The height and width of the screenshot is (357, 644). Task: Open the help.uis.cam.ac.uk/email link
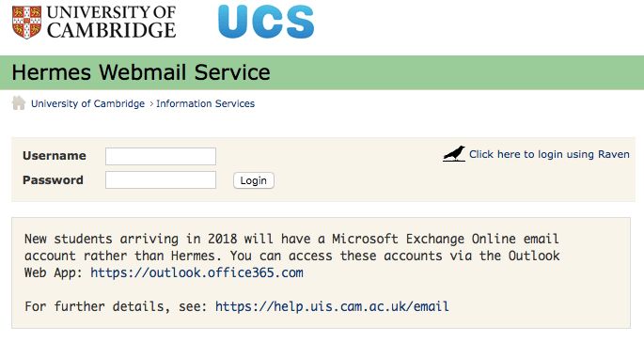point(332,306)
